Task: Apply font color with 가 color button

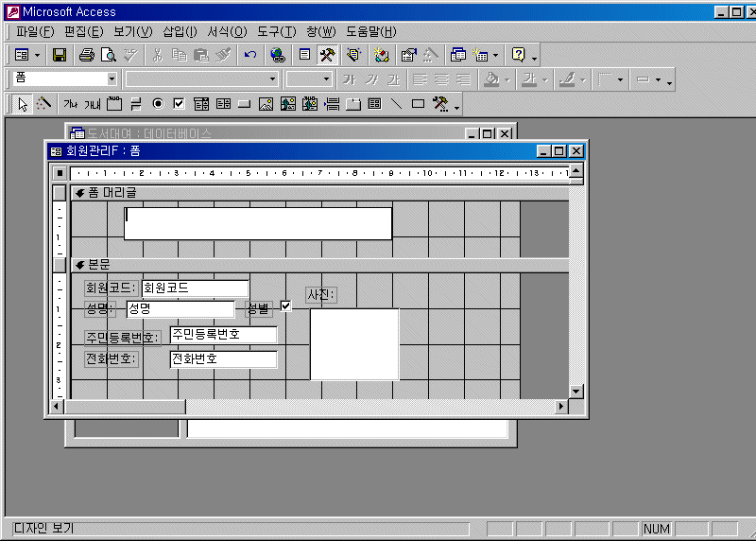Action: tap(529, 79)
